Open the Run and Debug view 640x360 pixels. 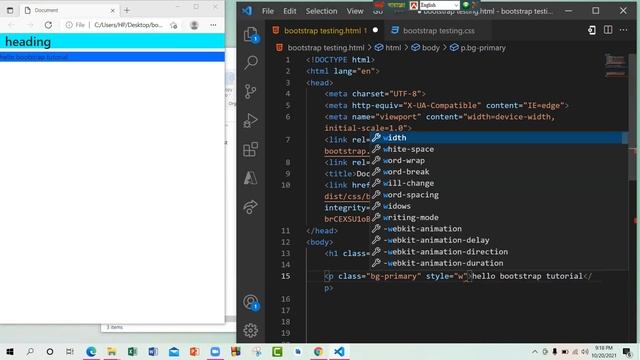coord(251,120)
